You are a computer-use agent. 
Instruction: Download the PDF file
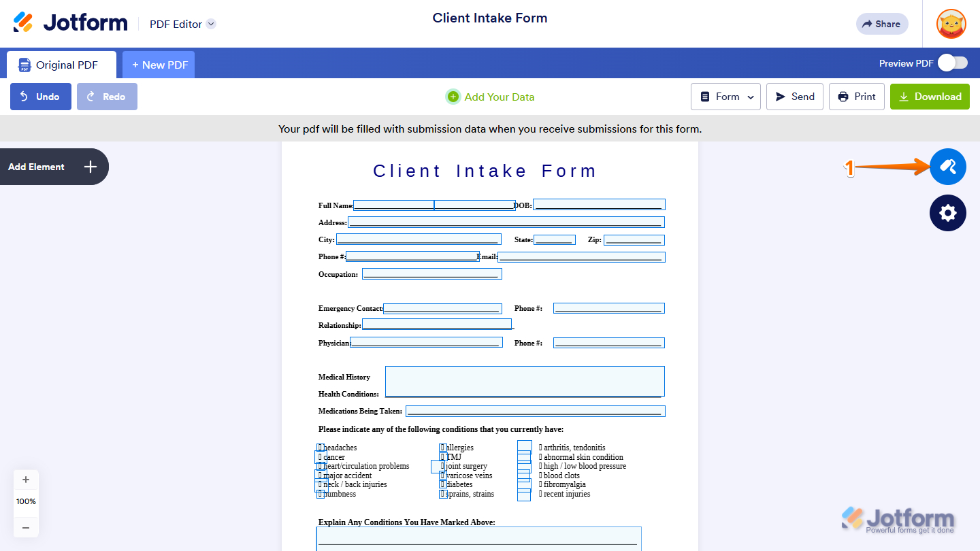930,97
